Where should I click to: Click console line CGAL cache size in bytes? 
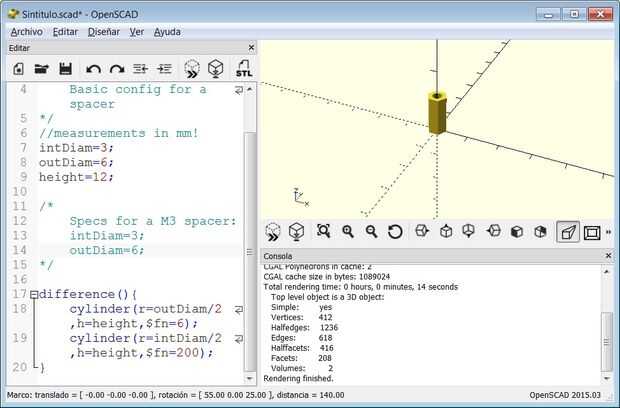point(327,277)
